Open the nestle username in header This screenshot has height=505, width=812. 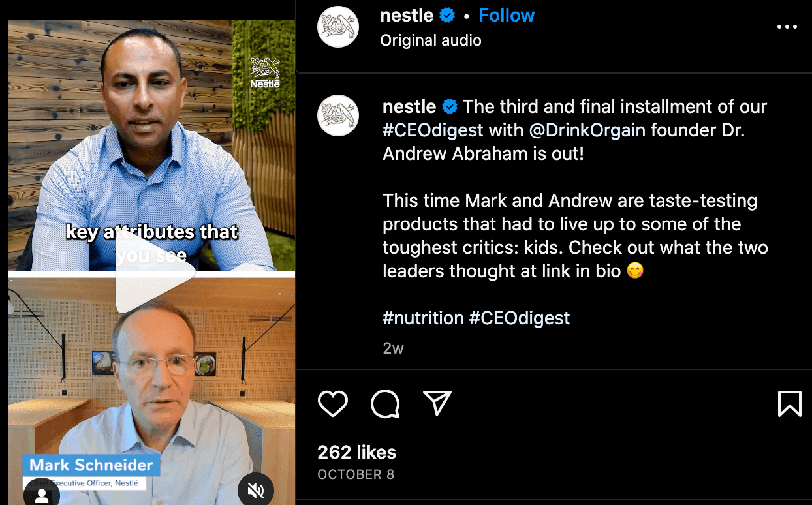(407, 16)
